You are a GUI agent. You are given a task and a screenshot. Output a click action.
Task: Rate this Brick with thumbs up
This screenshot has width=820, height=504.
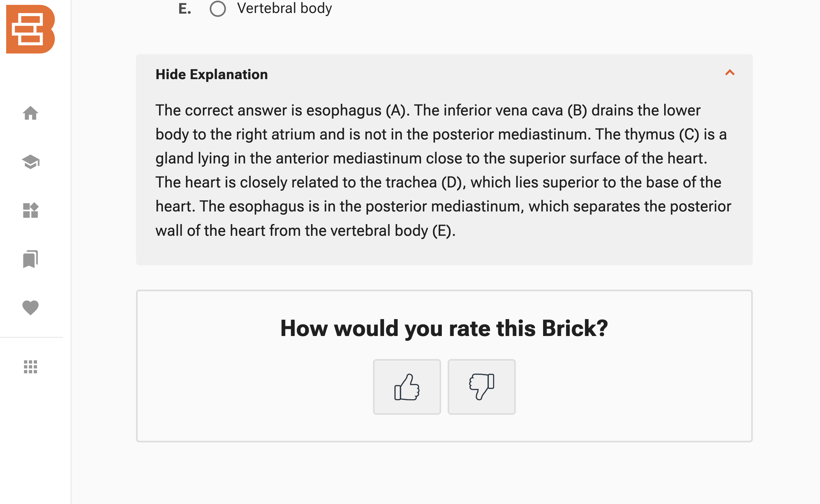407,387
